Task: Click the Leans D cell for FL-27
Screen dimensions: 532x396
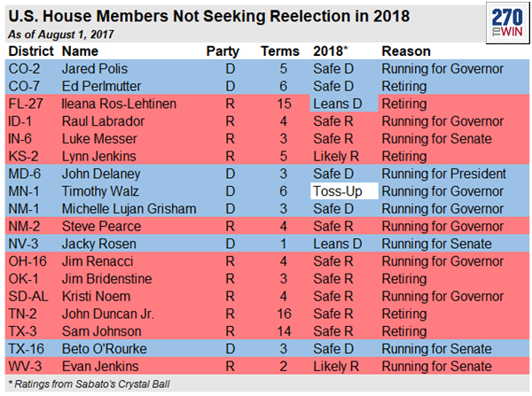Action: coord(344,104)
